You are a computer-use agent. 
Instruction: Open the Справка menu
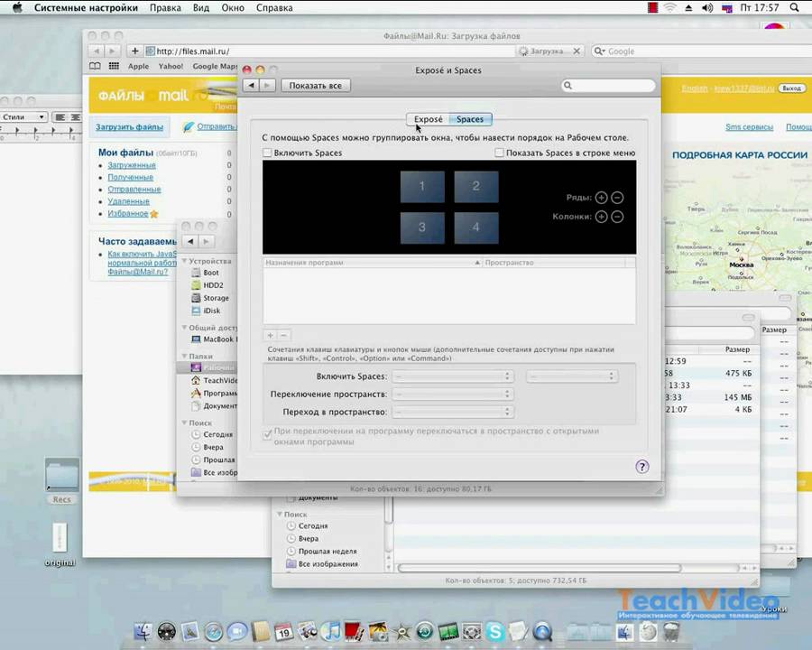coord(274,8)
